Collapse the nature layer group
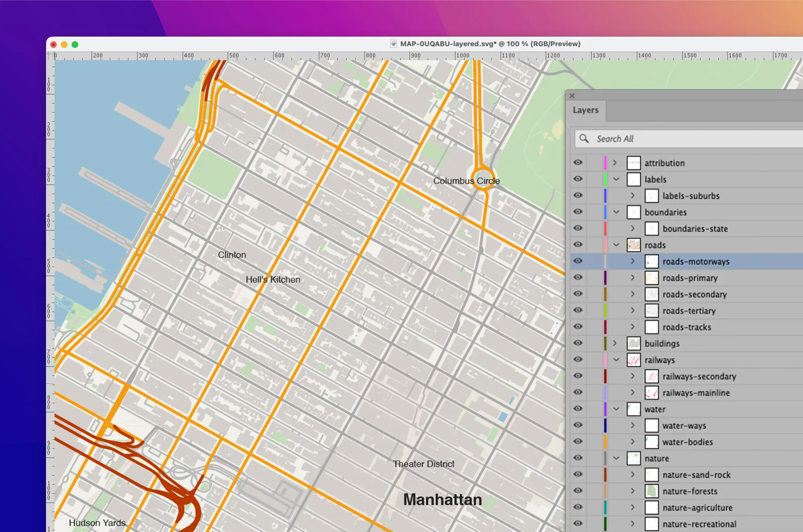 [x=616, y=458]
